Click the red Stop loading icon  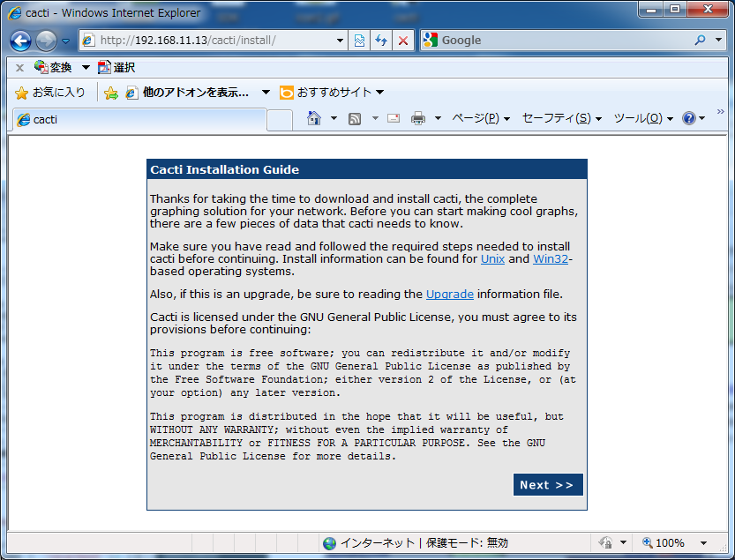click(403, 41)
